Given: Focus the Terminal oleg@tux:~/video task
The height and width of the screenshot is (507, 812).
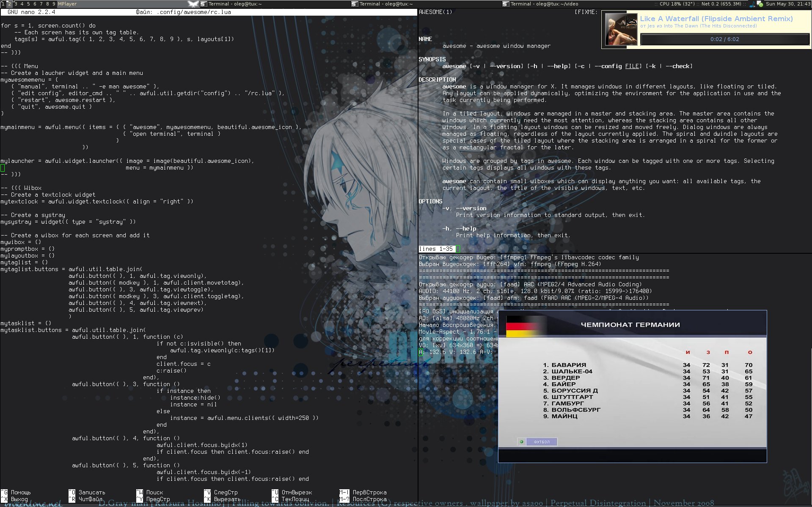Looking at the screenshot, I should tap(544, 4).
